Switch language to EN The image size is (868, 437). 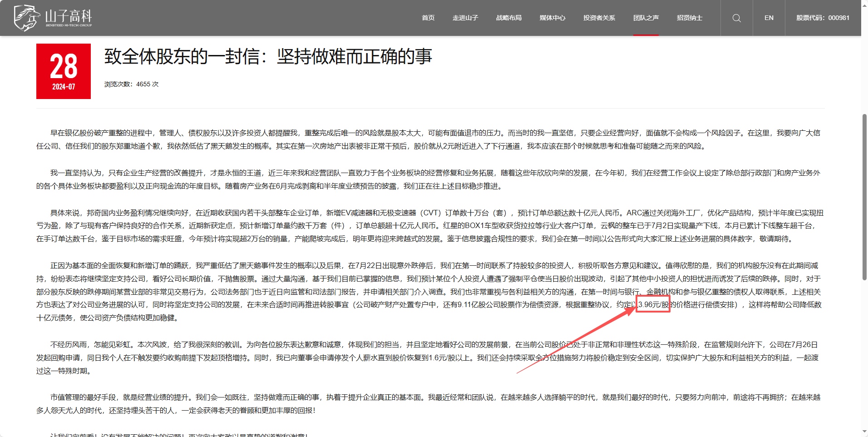(769, 18)
